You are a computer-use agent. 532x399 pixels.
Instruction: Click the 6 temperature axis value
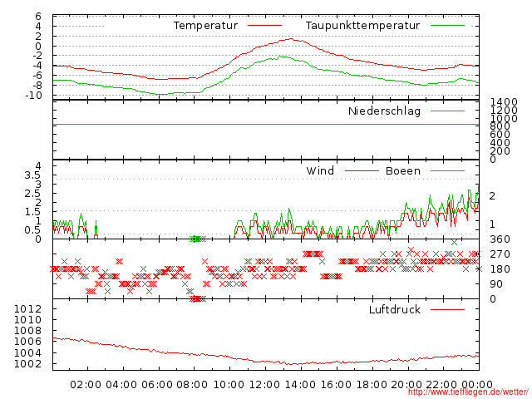(x=38, y=17)
